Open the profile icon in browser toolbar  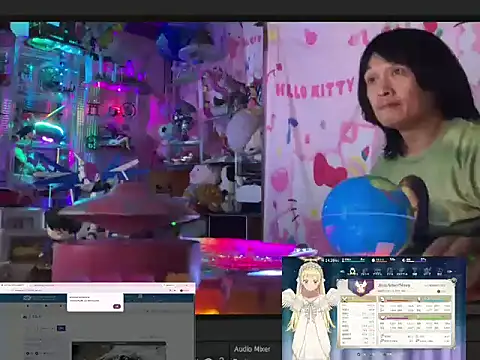point(182,290)
